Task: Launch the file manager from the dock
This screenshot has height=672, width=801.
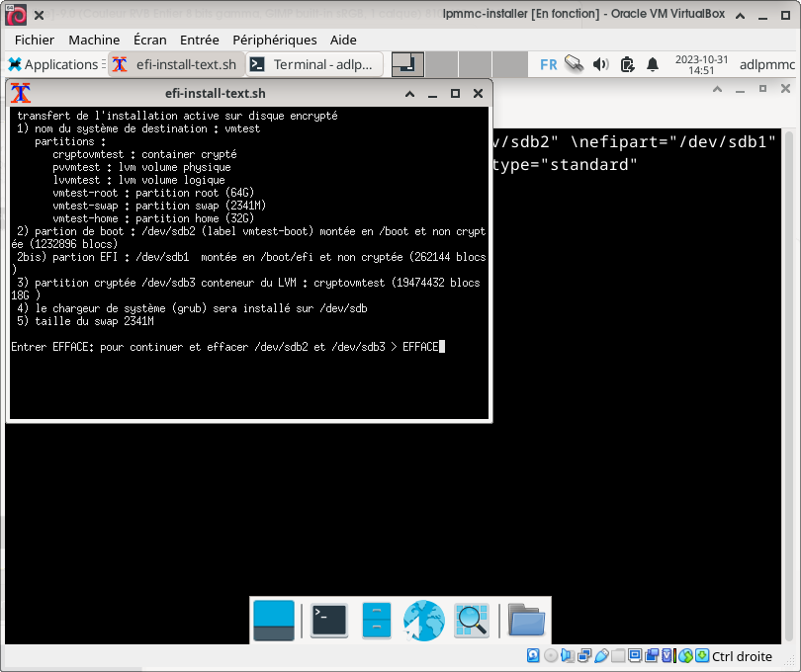Action: click(x=377, y=620)
